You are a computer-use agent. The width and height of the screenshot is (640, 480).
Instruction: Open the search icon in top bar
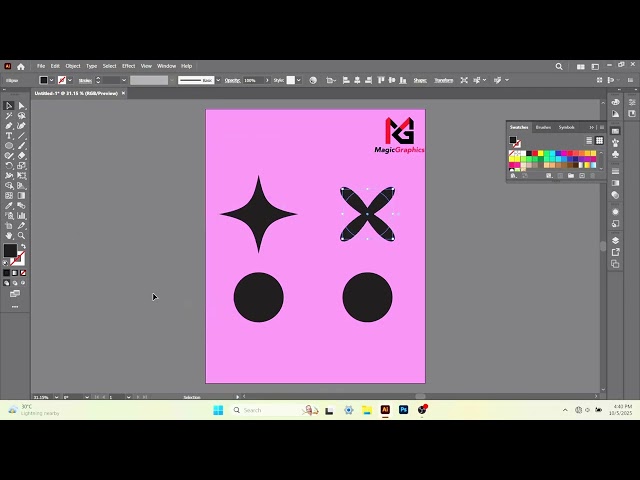click(559, 66)
